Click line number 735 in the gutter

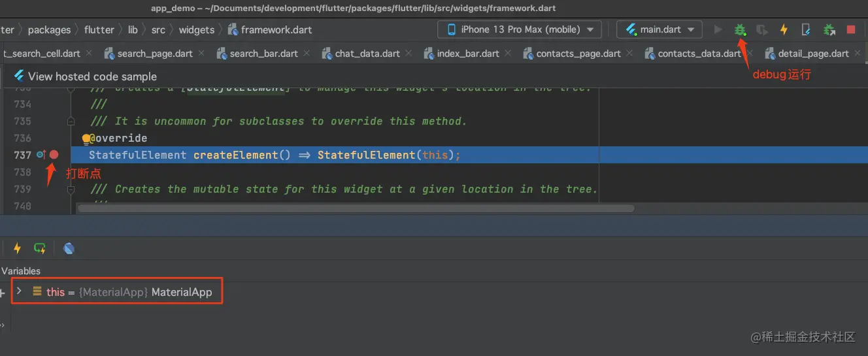(22, 121)
